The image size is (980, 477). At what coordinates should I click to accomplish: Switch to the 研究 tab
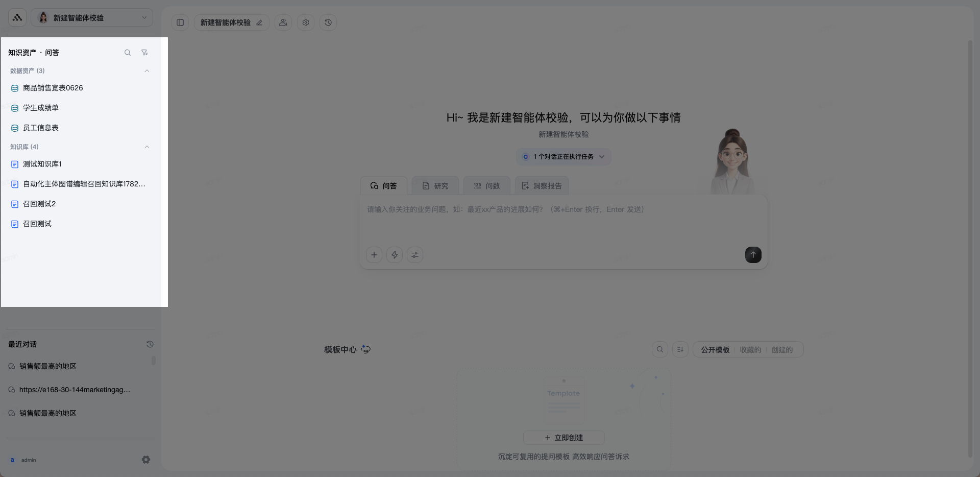[435, 185]
